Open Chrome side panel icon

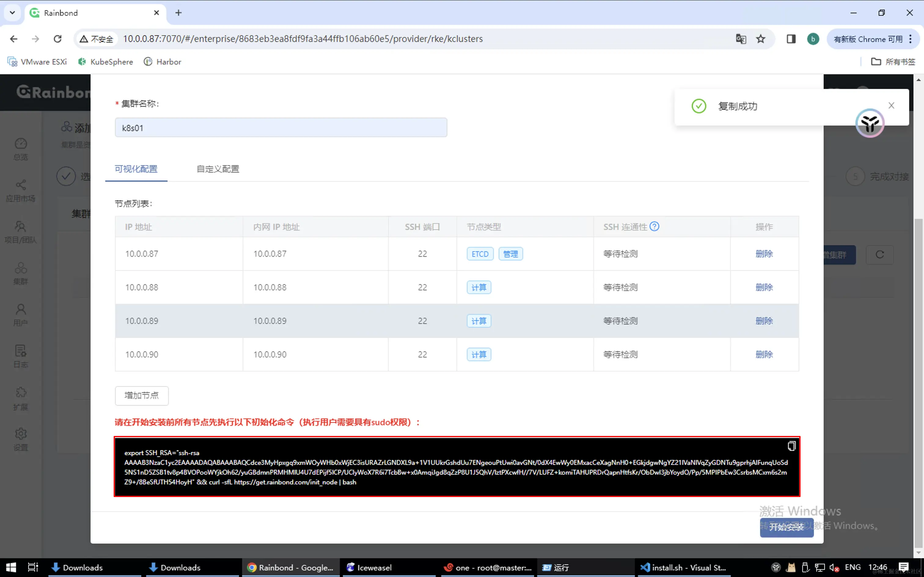(x=791, y=39)
